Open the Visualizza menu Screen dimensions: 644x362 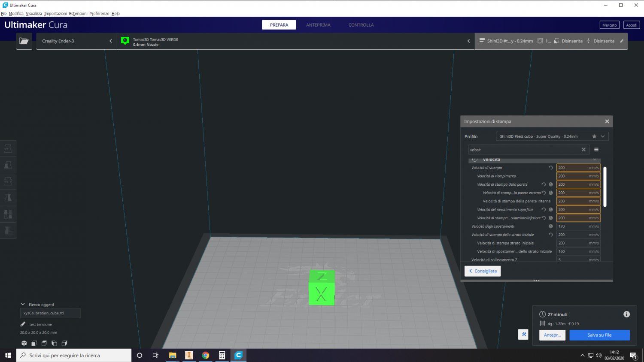[34, 14]
